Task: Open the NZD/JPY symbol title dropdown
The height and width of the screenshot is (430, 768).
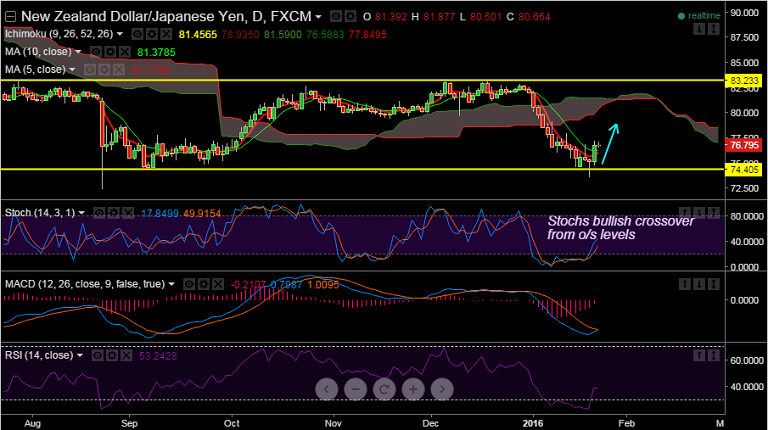Action: 318,17
